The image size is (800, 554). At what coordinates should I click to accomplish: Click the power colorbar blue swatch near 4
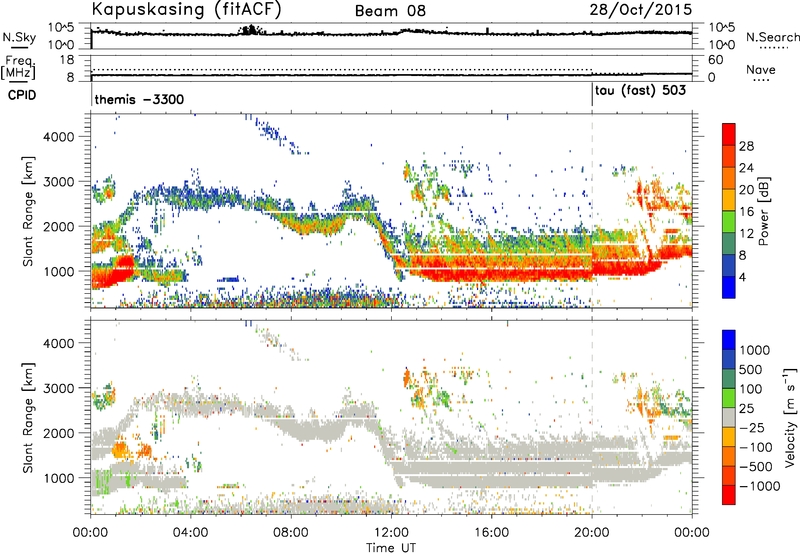(x=729, y=287)
